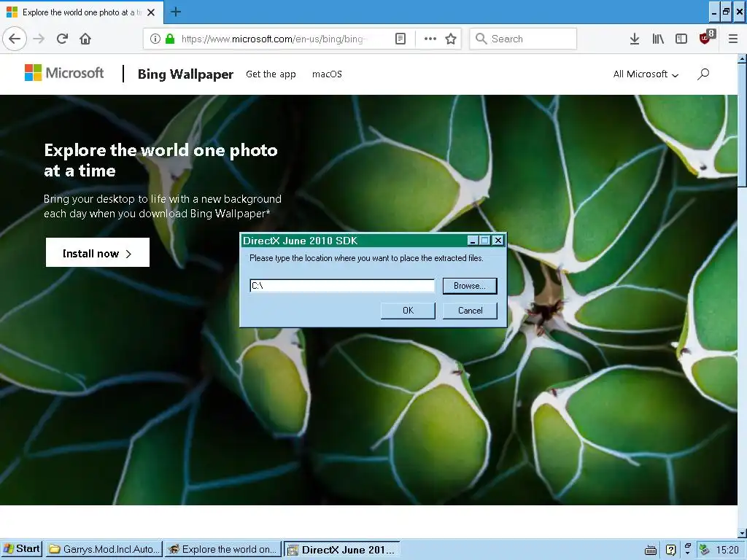Open page actions three-dots menu

click(430, 39)
